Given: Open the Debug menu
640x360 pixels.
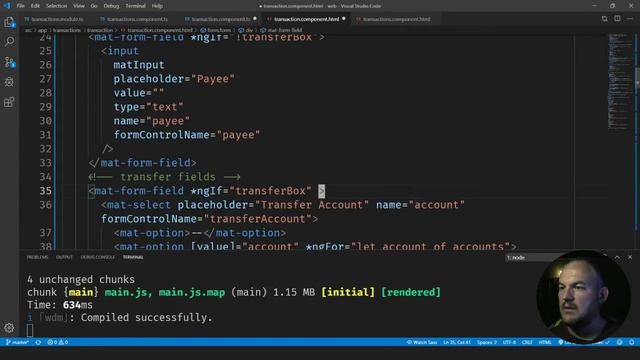Looking at the screenshot, I should (111, 6).
